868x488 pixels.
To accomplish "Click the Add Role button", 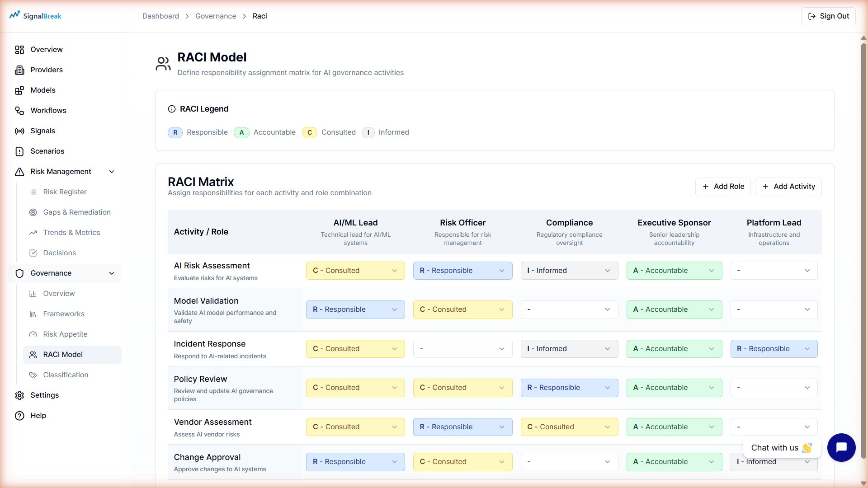I will point(723,187).
